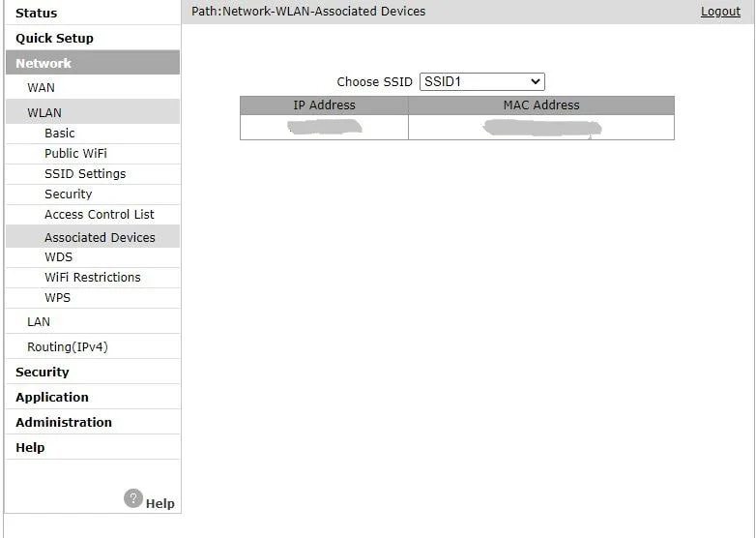Open the LAN settings page
756x538 pixels.
(x=39, y=322)
